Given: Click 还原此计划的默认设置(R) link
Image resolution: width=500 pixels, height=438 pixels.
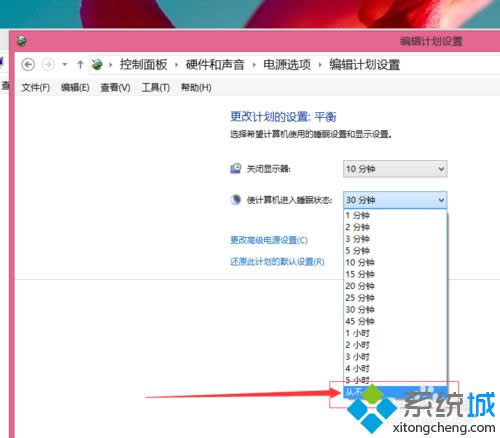Looking at the screenshot, I should (x=277, y=261).
